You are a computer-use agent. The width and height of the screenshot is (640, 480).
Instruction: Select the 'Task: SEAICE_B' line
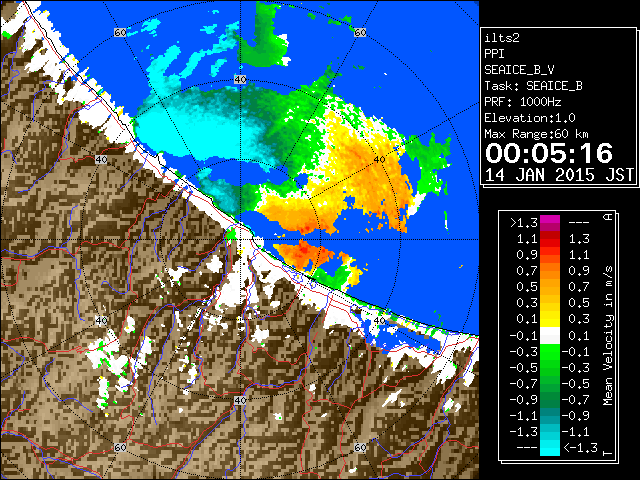pyautogui.click(x=533, y=86)
